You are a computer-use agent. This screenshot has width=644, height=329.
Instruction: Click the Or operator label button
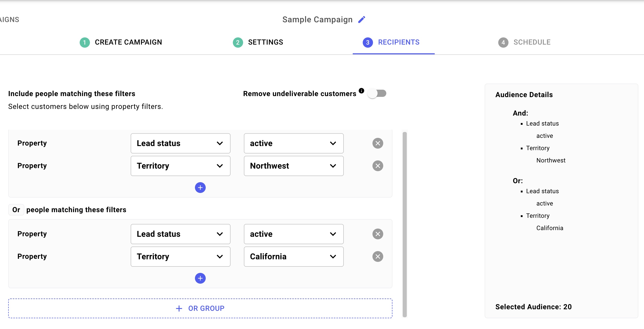pyautogui.click(x=16, y=210)
